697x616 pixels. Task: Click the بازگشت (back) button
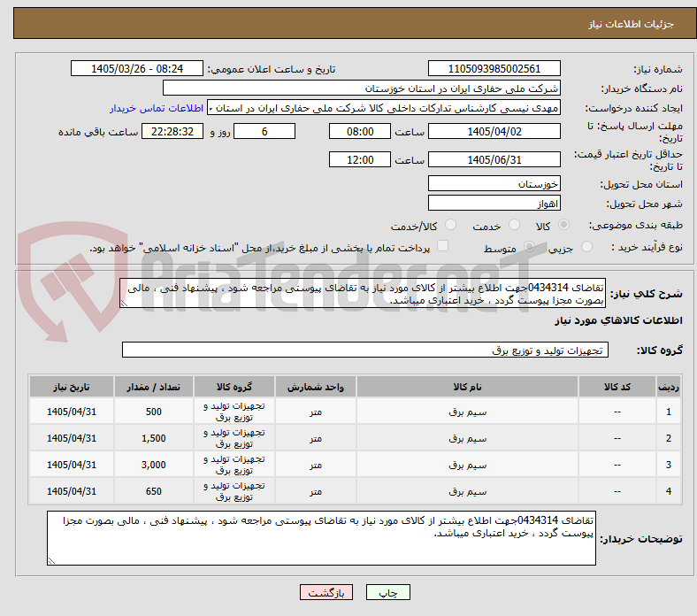[x=326, y=592]
